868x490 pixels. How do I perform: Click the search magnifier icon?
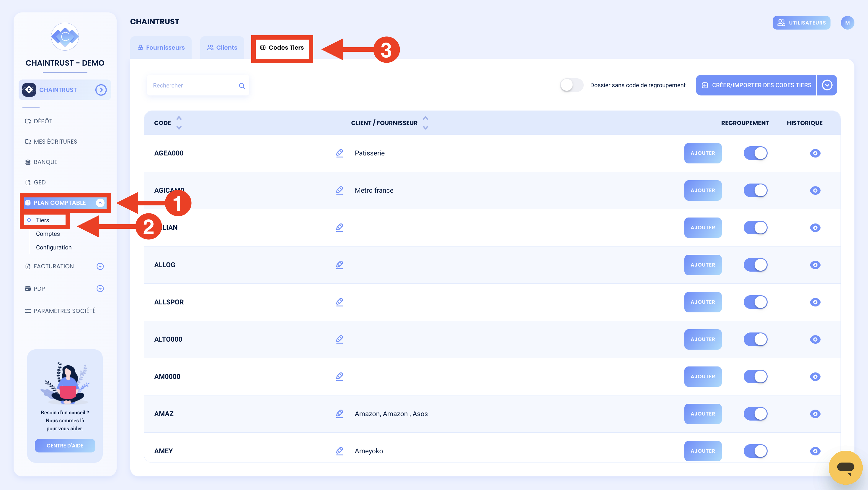(x=242, y=86)
